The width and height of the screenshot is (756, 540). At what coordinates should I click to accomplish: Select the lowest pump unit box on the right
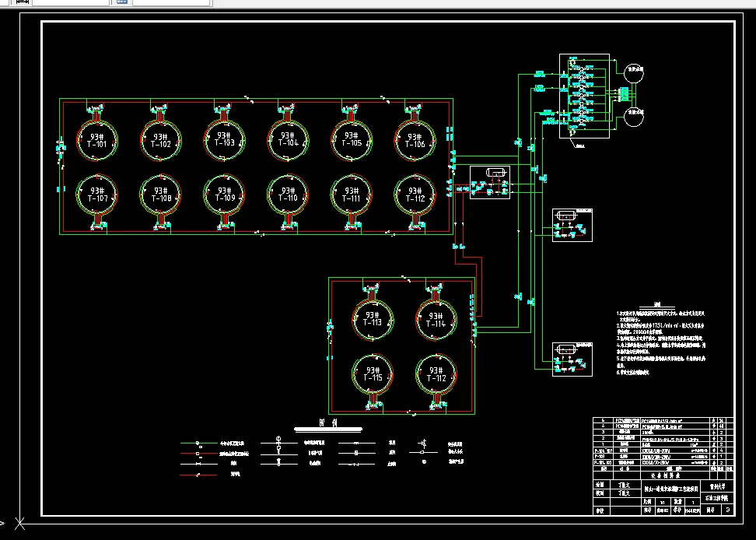click(x=572, y=359)
